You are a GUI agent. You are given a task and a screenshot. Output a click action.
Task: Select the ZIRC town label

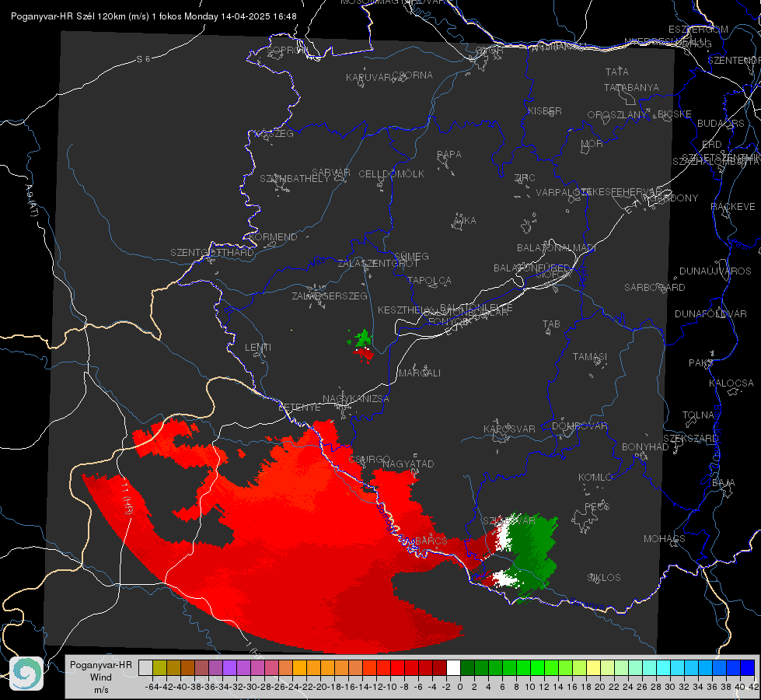525,178
